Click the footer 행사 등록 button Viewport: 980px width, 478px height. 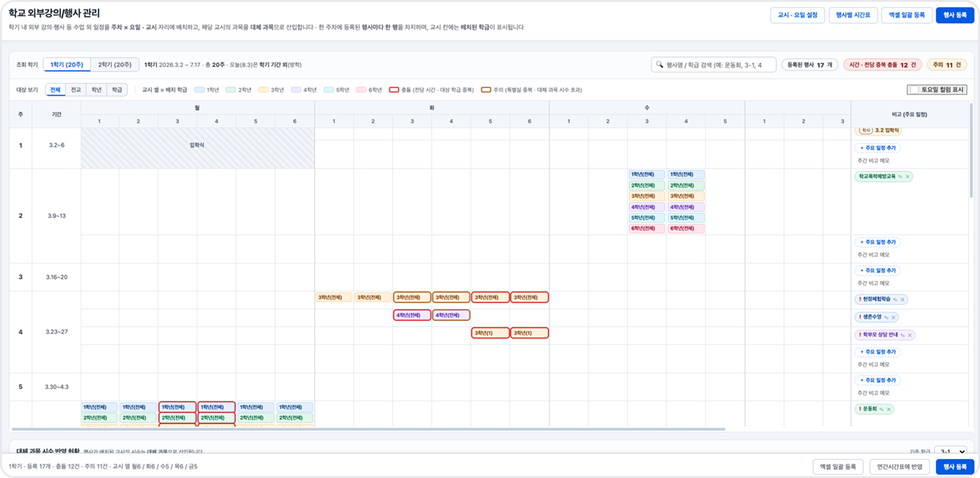955,467
